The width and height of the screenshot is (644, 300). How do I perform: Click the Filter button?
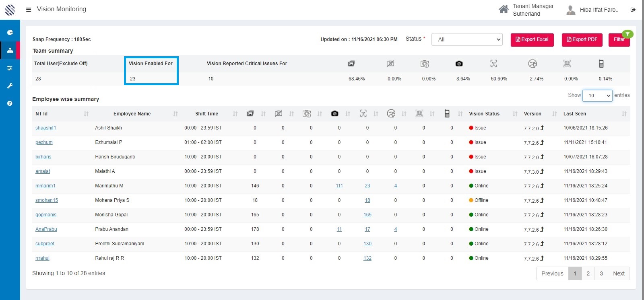[619, 39]
